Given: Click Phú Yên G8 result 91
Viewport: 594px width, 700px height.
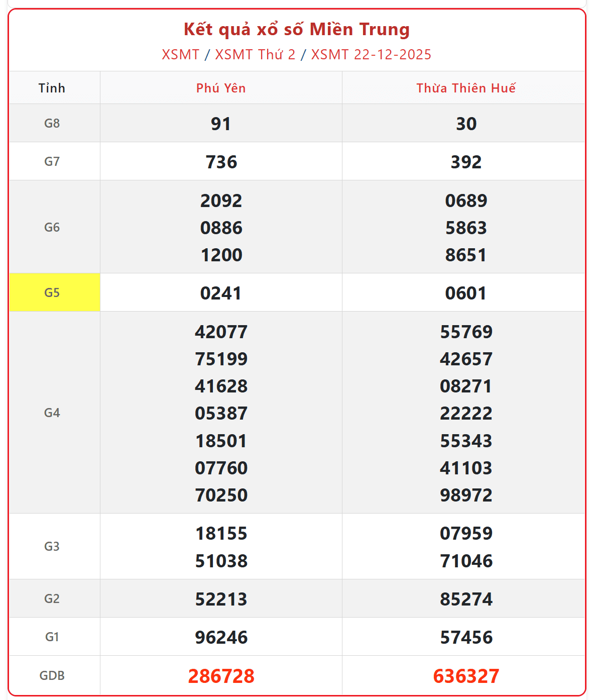Looking at the screenshot, I should [x=221, y=124].
